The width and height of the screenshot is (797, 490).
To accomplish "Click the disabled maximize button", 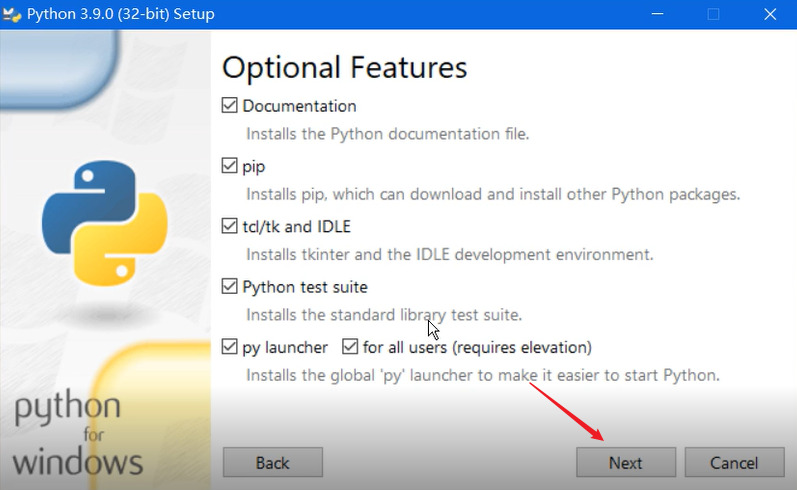I will click(713, 15).
